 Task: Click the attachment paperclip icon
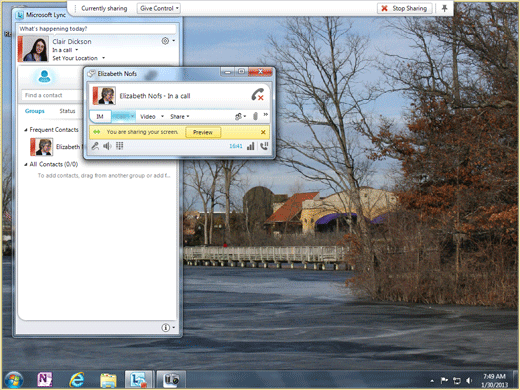[x=255, y=116]
